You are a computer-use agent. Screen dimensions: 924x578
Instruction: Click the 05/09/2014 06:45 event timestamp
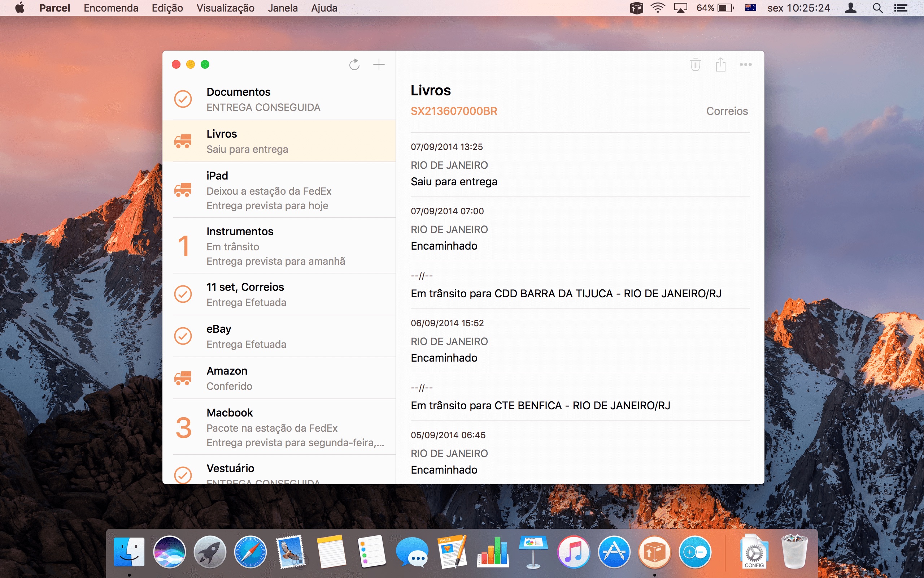[x=448, y=435]
